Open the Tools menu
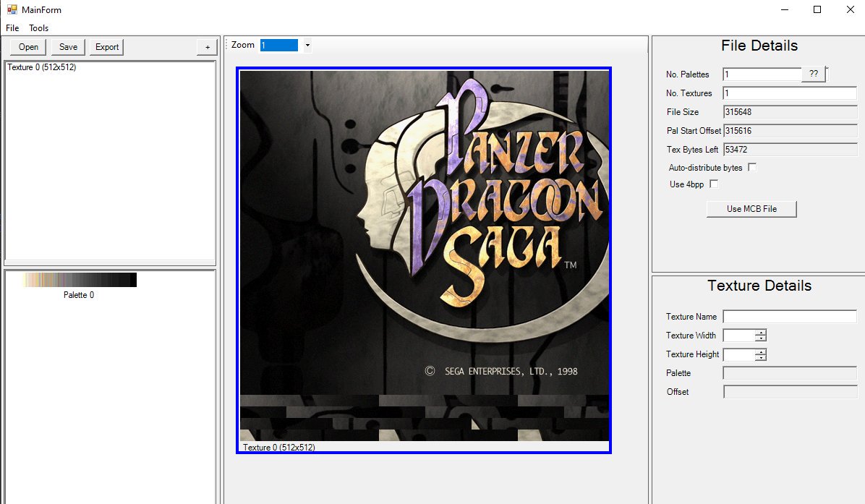Viewport: 865px width, 504px height. pyautogui.click(x=38, y=28)
